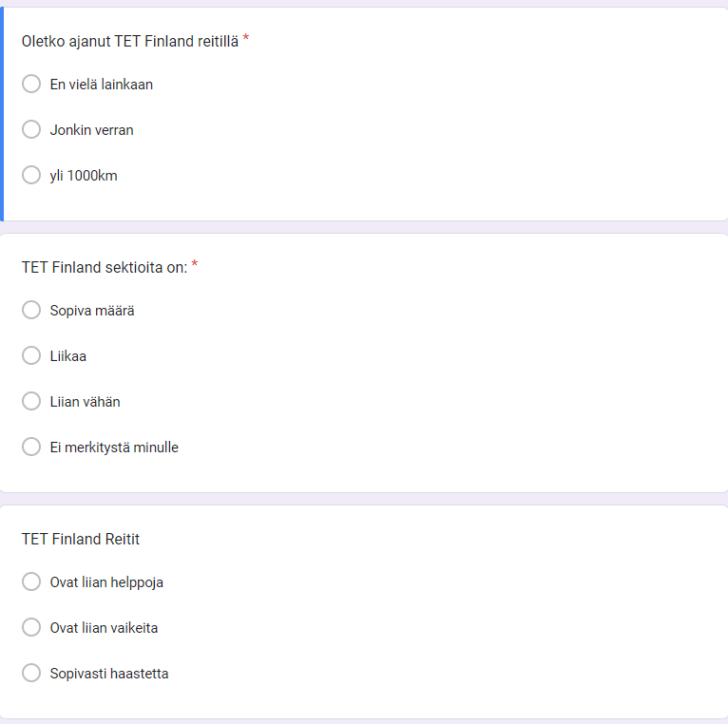Viewport: 728px width, 724px height.
Task: Click the 'Sopivasti haastetta' label text
Action: tap(109, 674)
